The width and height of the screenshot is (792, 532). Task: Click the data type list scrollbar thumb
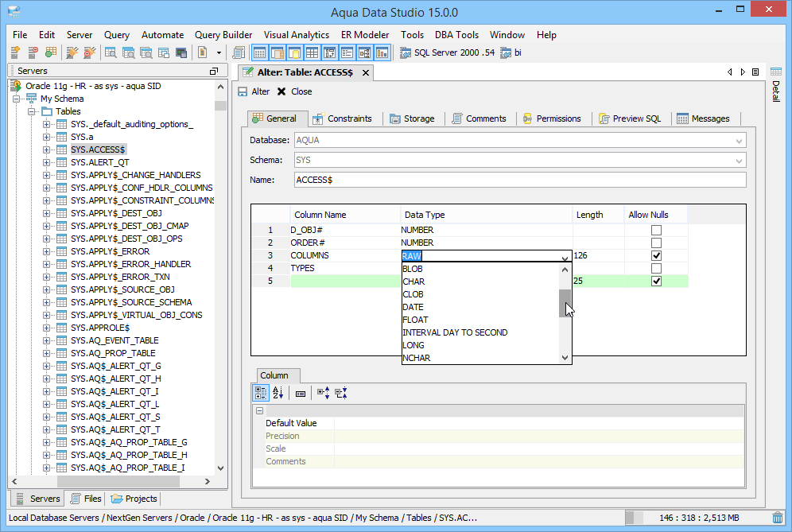[565, 303]
